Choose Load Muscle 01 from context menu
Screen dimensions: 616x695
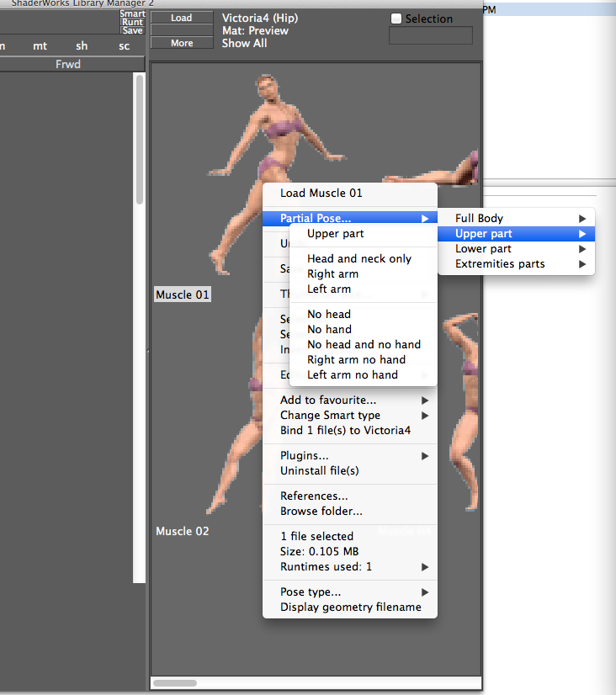click(x=321, y=194)
